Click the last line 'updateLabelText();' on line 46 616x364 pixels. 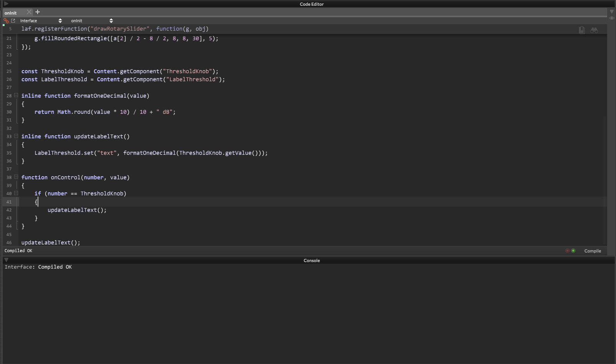pos(51,243)
